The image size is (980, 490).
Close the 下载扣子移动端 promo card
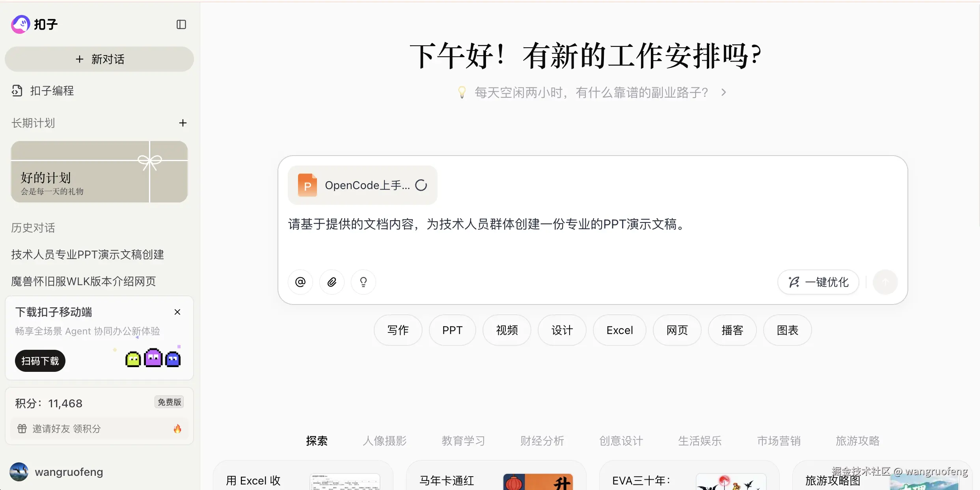177,312
